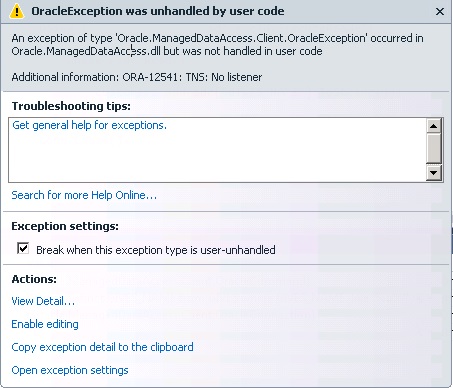
Task: Click the troubleshooting tips scroll up arrow
Action: click(434, 126)
